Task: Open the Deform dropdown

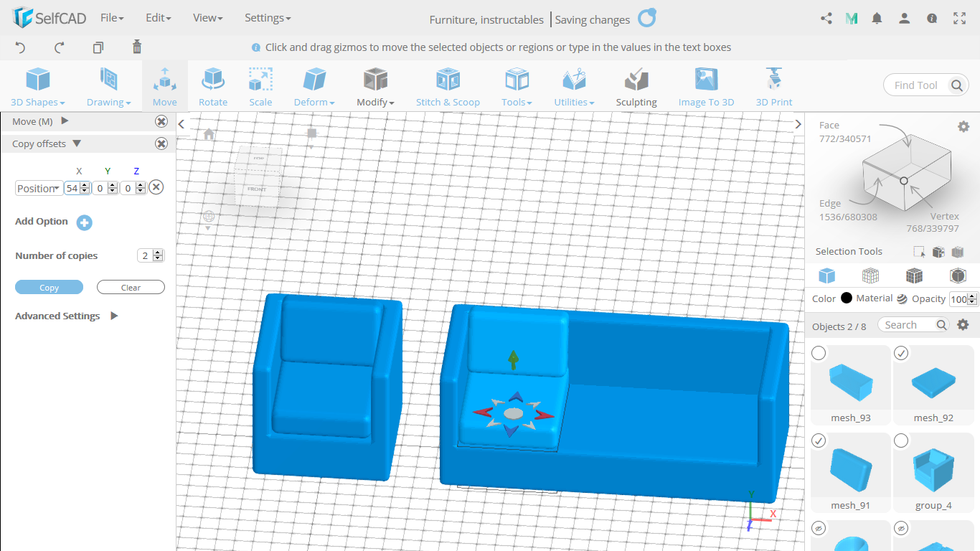Action: click(314, 86)
